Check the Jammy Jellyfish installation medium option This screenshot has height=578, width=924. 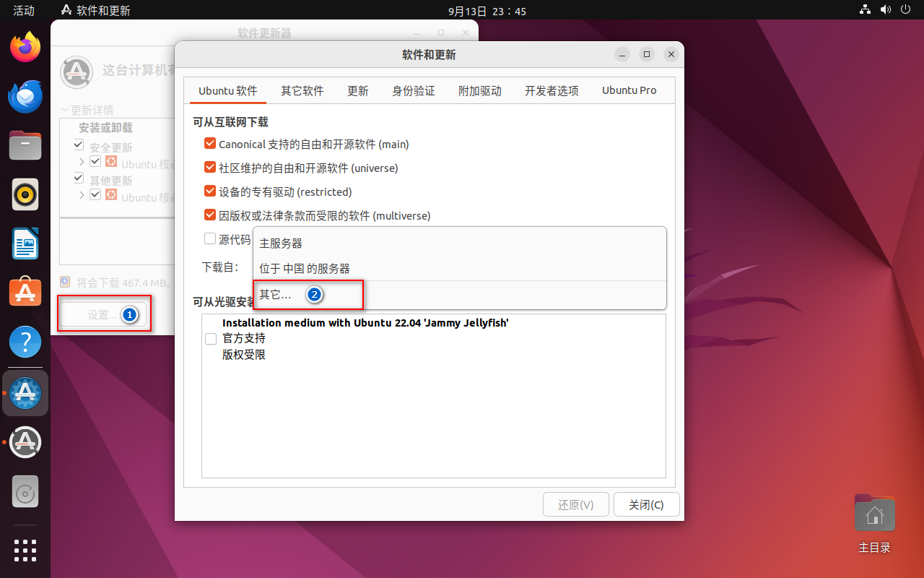click(x=210, y=338)
